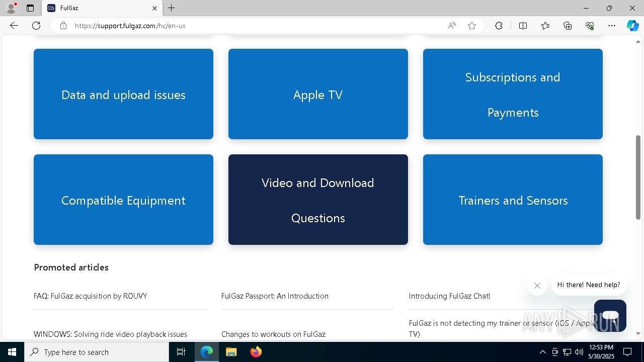Close the FulGaz browser tab
Image resolution: width=644 pixels, height=362 pixels.
click(x=154, y=8)
